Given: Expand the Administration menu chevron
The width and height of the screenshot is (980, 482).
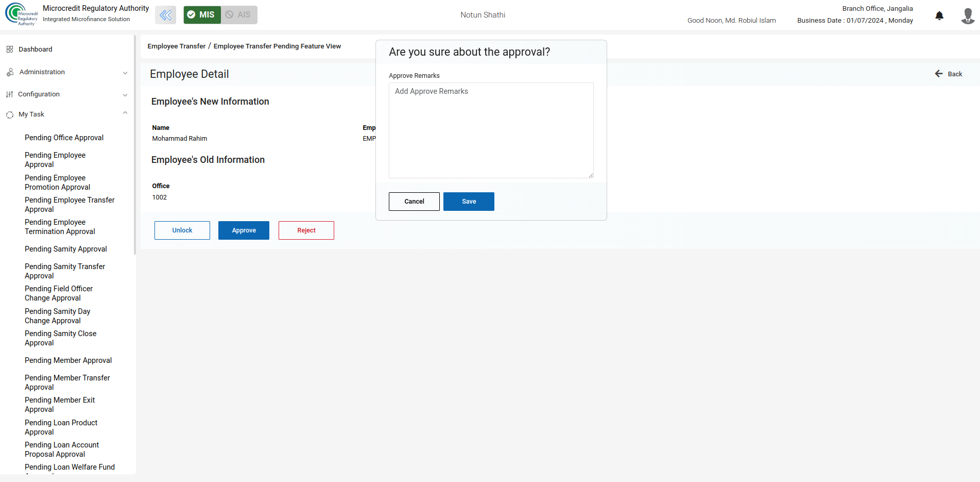Looking at the screenshot, I should pos(125,73).
